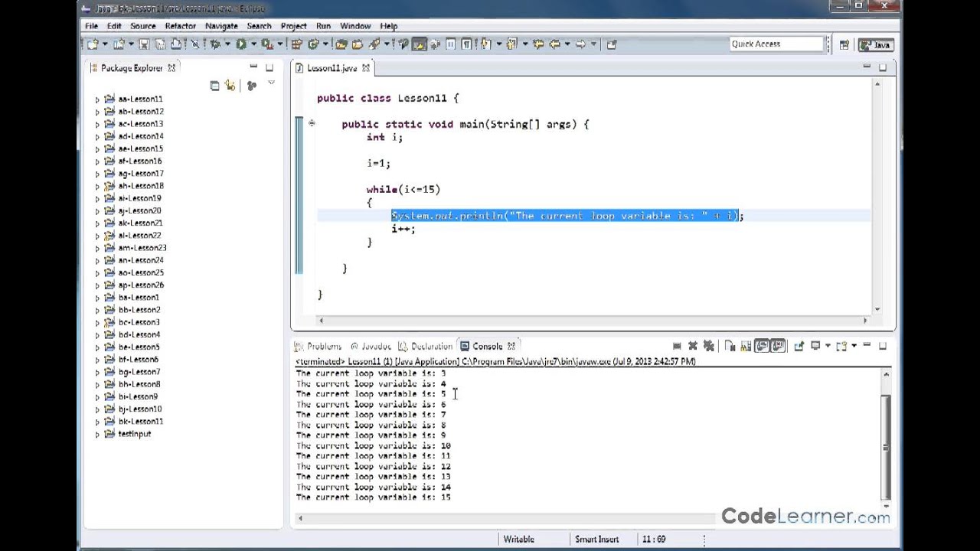Toggle Scroll Lock in Console toolbar
The image size is (980, 551).
tap(746, 346)
